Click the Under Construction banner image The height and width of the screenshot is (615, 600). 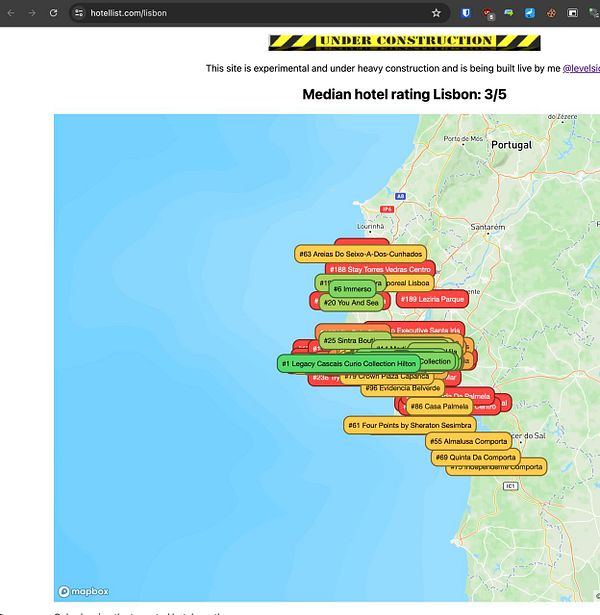404,42
